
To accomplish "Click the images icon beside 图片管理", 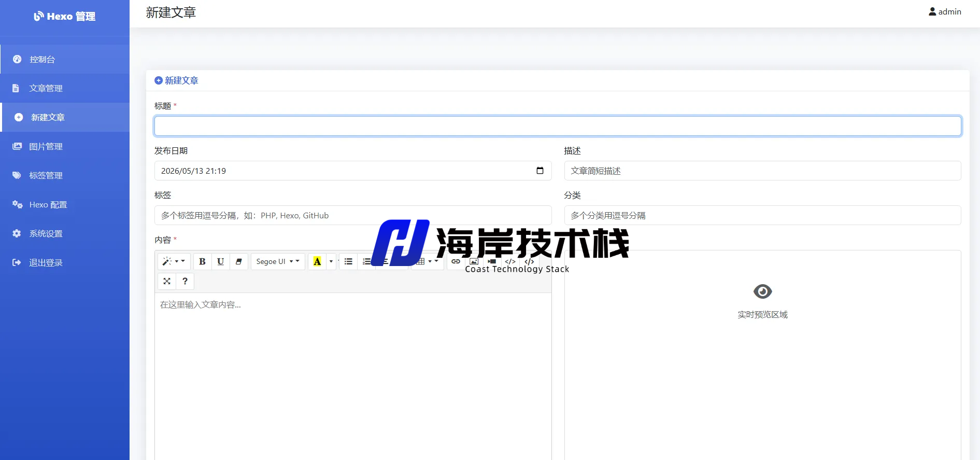I will pos(17,146).
